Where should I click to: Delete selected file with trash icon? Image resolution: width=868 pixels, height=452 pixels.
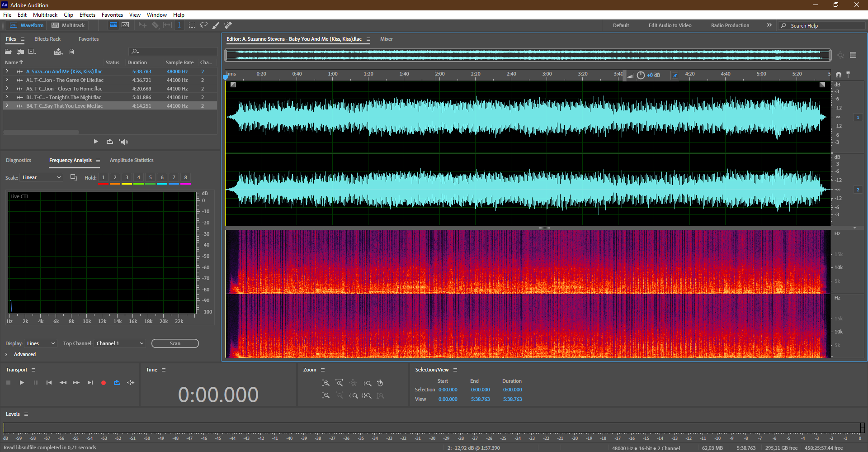coord(71,52)
